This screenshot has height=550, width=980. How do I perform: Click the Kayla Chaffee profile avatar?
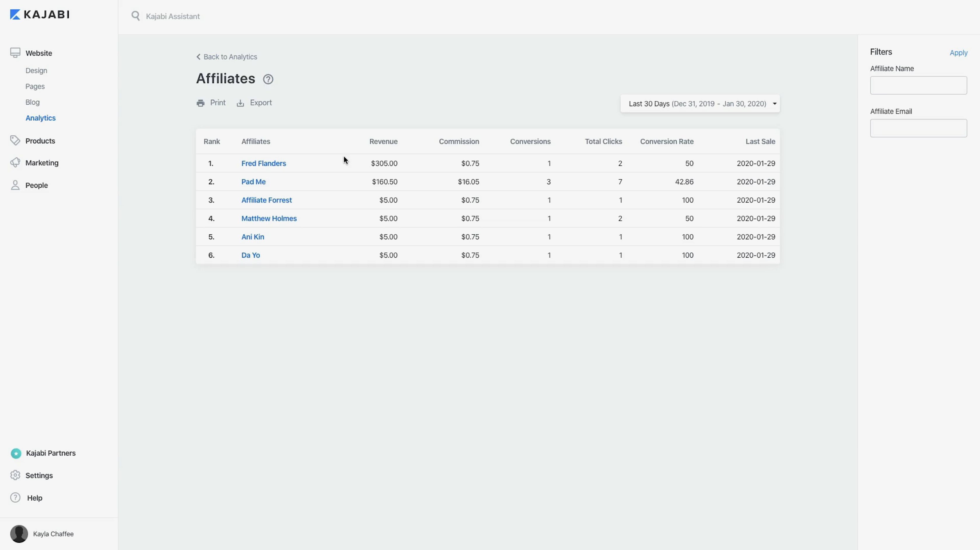tap(19, 534)
